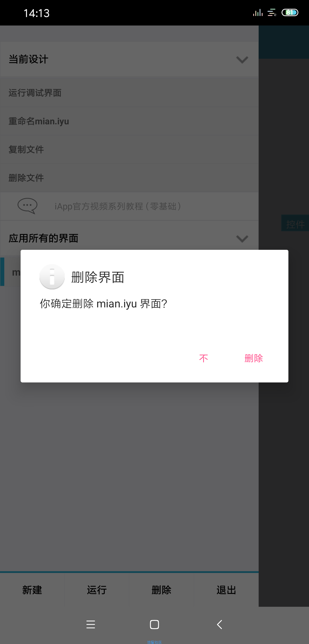
Task: Tap the Android home navigation icon
Action: (x=154, y=625)
